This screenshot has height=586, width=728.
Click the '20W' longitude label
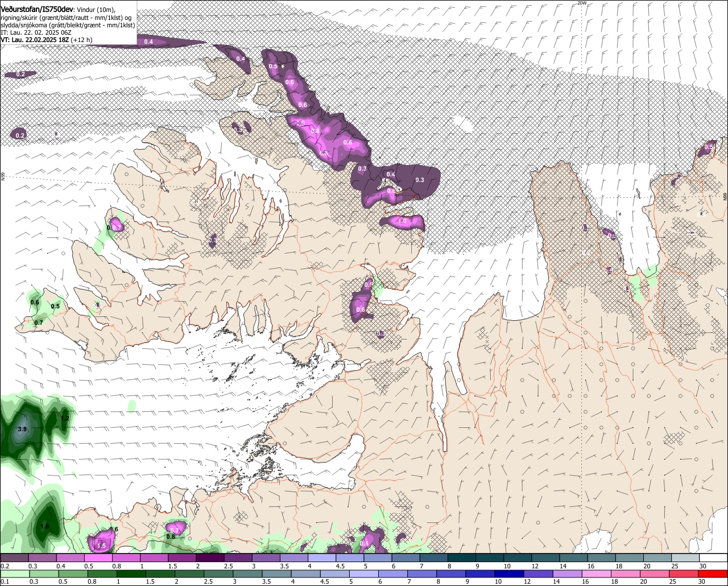point(581,3)
